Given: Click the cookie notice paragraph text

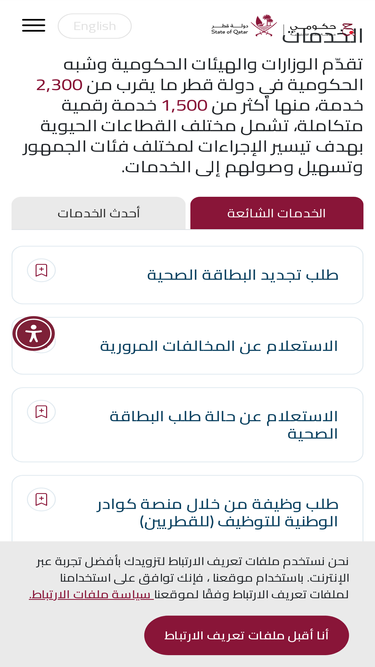Looking at the screenshot, I should 189,578.
